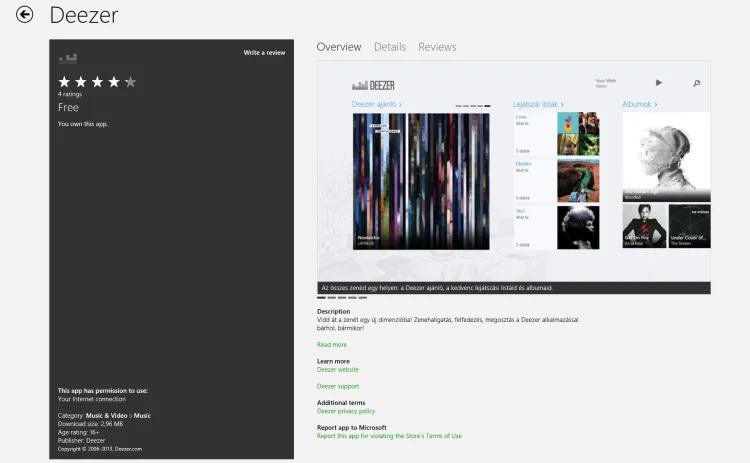Click the Deezer page title
This screenshot has width=750, height=463.
[84, 15]
